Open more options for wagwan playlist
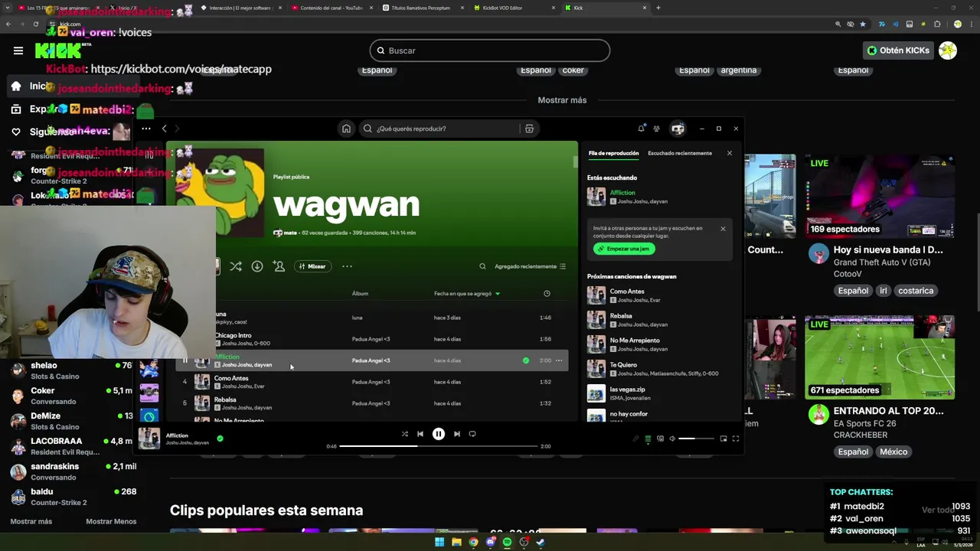This screenshot has height=551, width=980. click(347, 266)
